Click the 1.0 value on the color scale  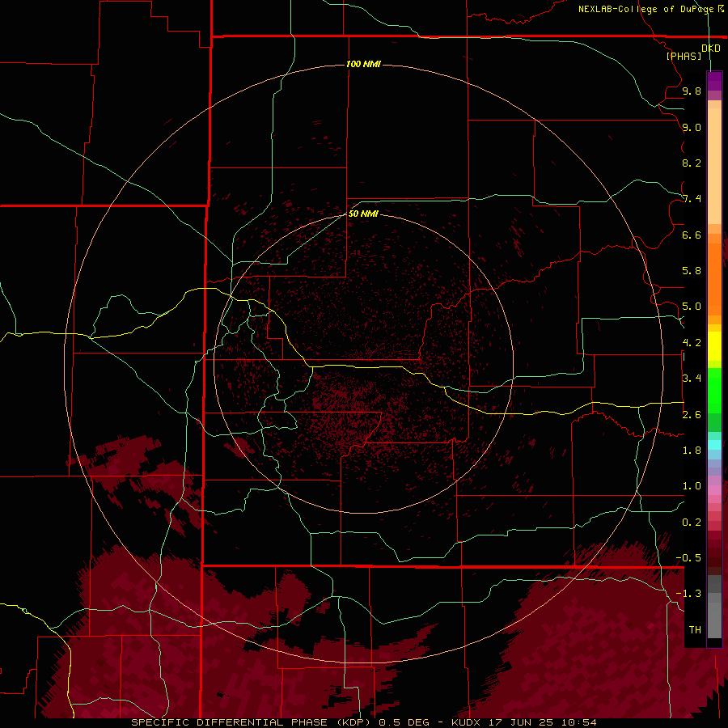click(x=692, y=486)
